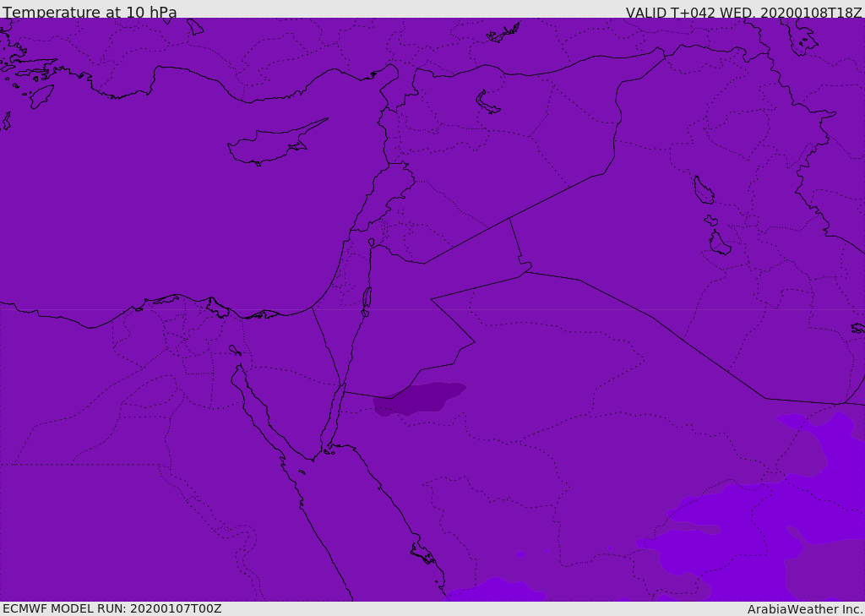Click the 'ArabiaWeather Inc' credit text

(805, 609)
